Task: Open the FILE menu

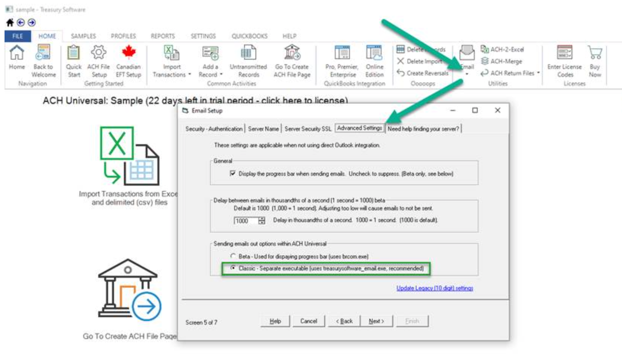Action: (x=17, y=36)
